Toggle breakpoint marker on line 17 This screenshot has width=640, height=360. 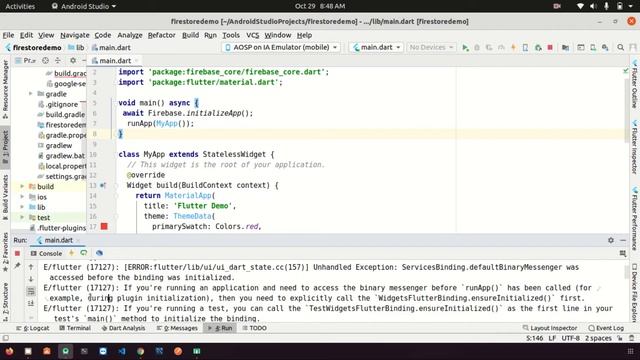(x=104, y=227)
